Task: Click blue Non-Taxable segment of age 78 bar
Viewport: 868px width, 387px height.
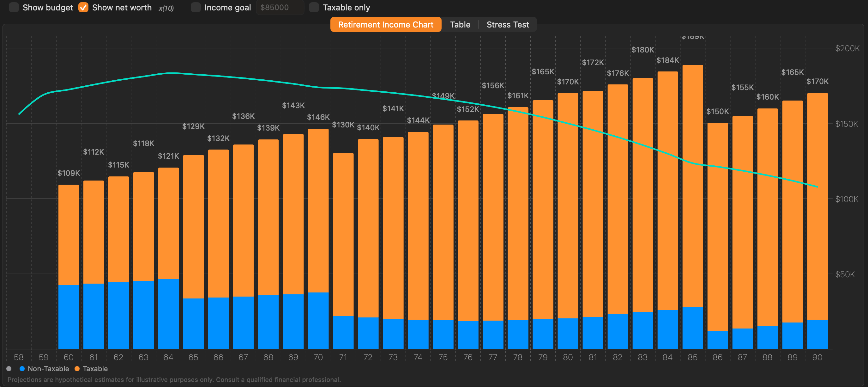Action: [x=518, y=335]
